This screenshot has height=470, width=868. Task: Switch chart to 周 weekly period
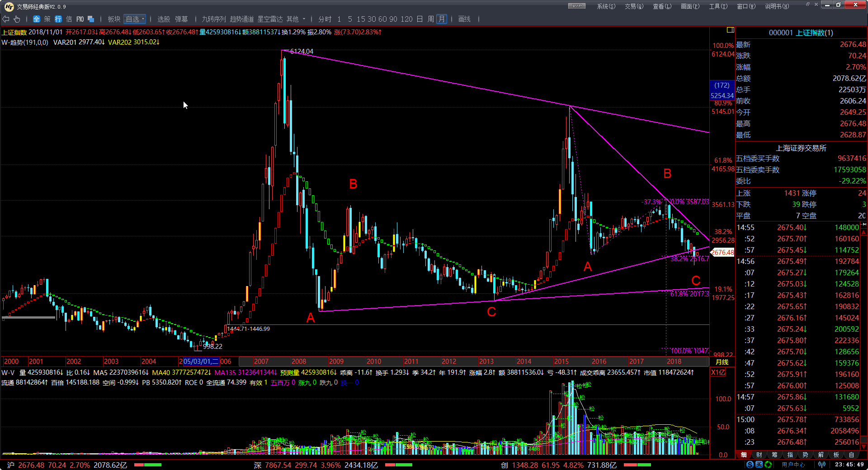(430, 19)
